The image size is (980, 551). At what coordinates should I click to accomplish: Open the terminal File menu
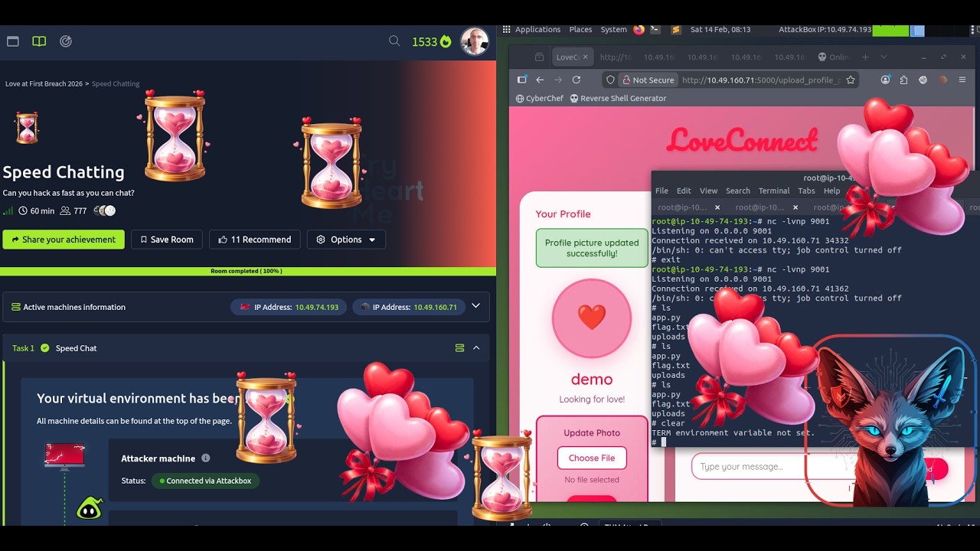pyautogui.click(x=661, y=191)
